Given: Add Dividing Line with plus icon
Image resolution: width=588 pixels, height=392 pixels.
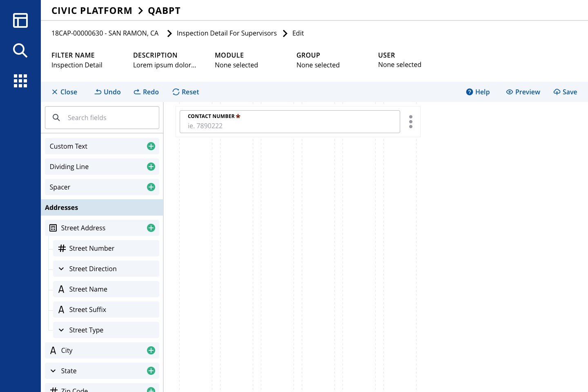Looking at the screenshot, I should pos(151,167).
